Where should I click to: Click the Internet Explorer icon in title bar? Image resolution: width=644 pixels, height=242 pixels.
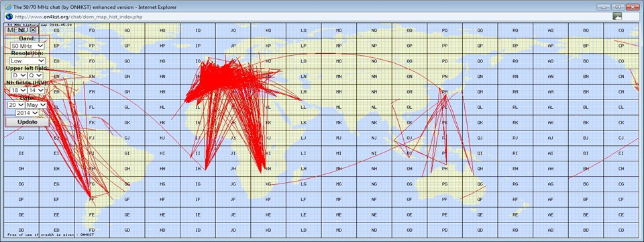pos(7,7)
